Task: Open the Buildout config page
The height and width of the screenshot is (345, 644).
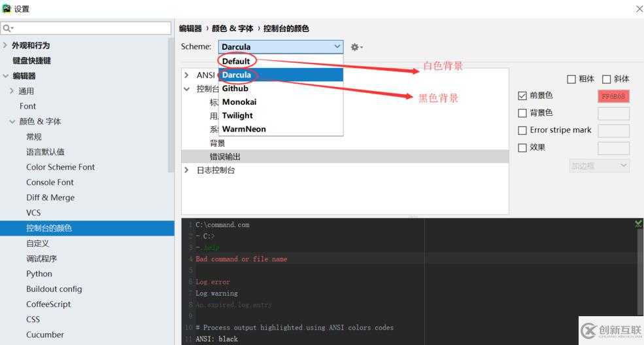Action: coord(54,289)
